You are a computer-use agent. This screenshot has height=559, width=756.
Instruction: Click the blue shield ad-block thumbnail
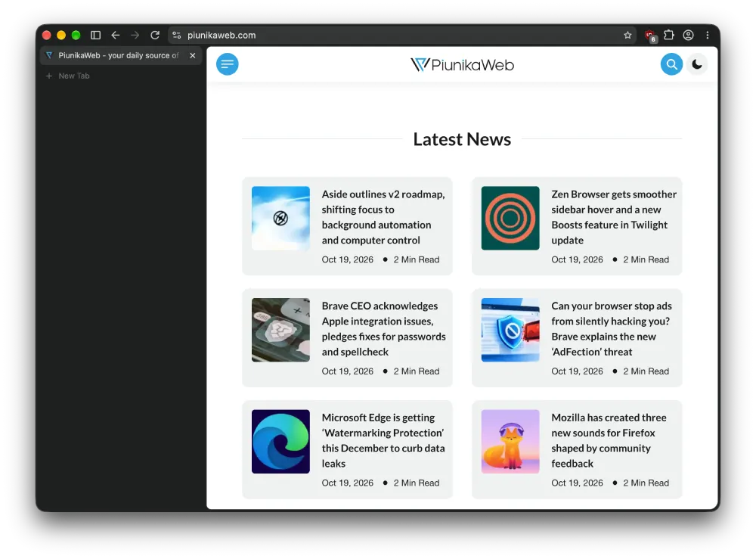pyautogui.click(x=510, y=330)
